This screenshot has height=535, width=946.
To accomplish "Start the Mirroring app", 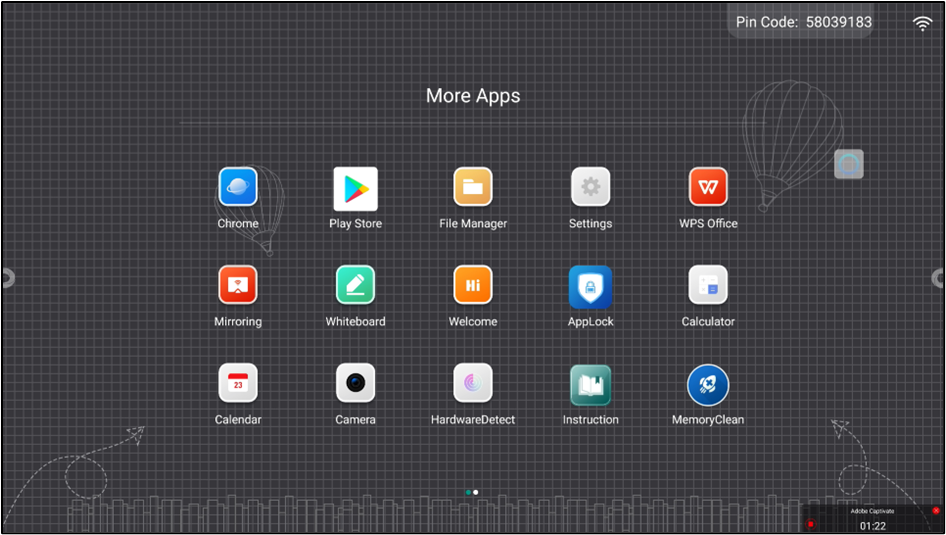I will (x=238, y=285).
